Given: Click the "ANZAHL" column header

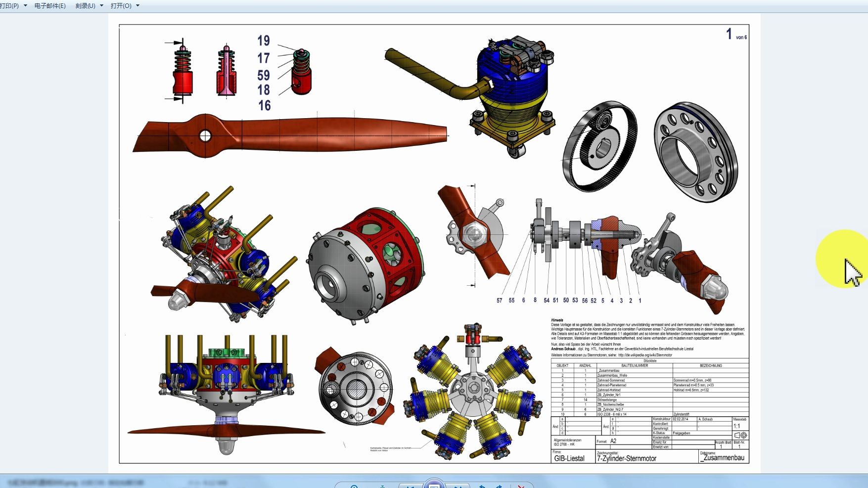Looking at the screenshot, I should point(585,366).
